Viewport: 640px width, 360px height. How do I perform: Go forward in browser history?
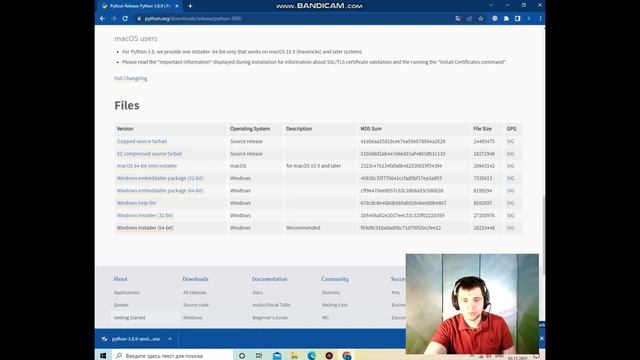pos(114,18)
